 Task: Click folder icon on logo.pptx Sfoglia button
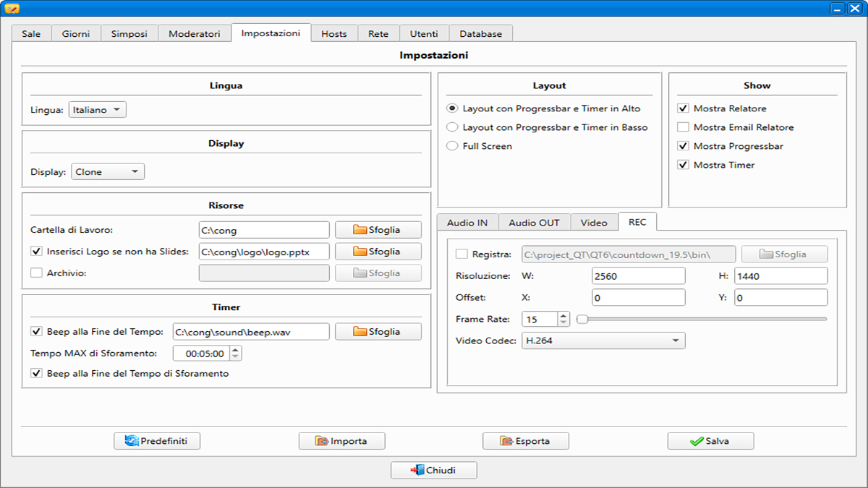point(360,252)
